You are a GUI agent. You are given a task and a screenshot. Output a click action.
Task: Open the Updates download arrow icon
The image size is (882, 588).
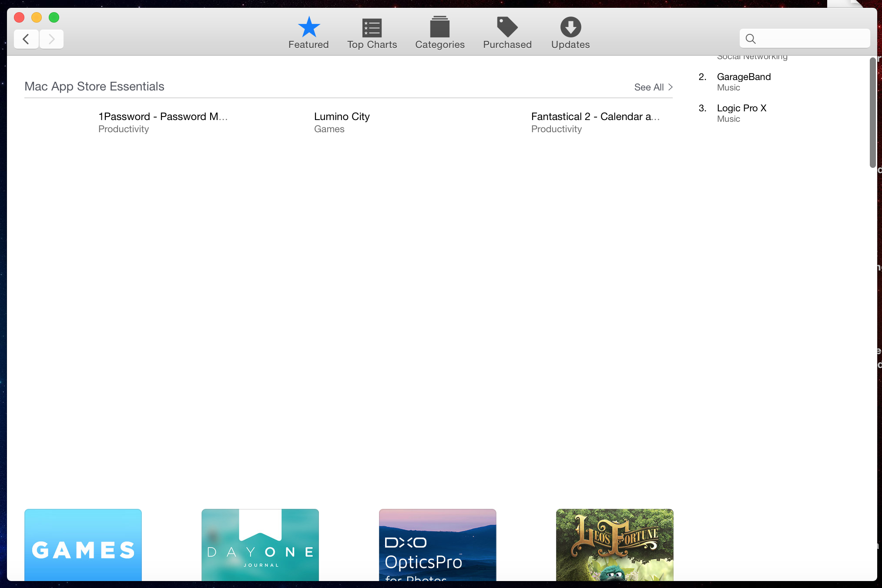click(570, 28)
